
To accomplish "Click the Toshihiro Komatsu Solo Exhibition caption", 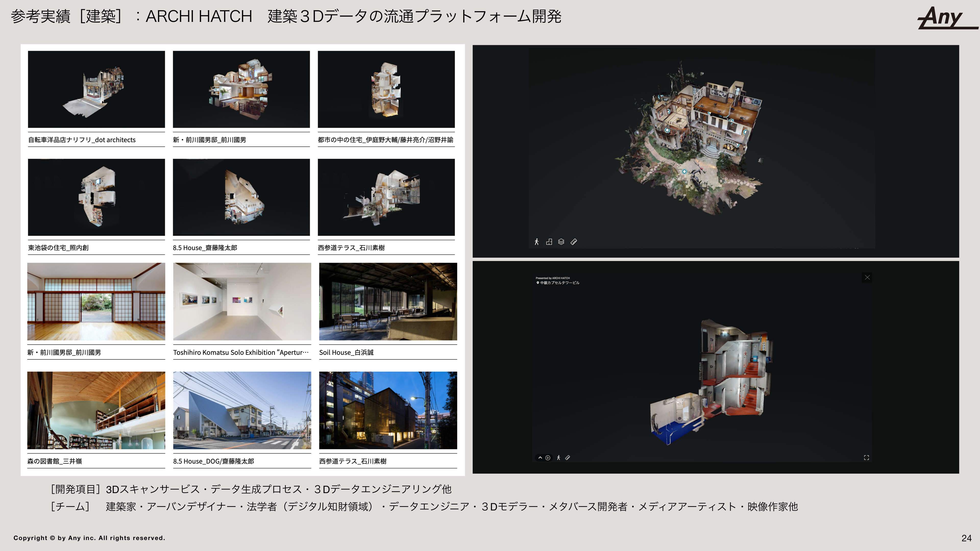I will (x=241, y=353).
